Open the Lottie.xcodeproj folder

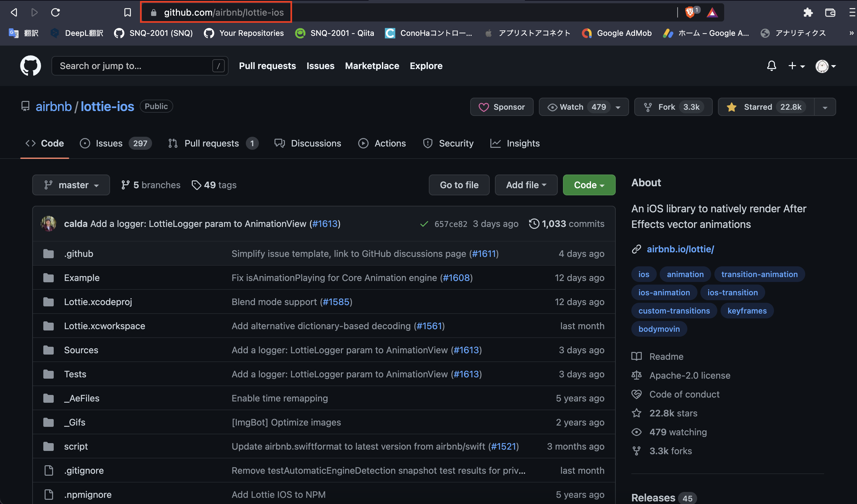[x=98, y=302]
